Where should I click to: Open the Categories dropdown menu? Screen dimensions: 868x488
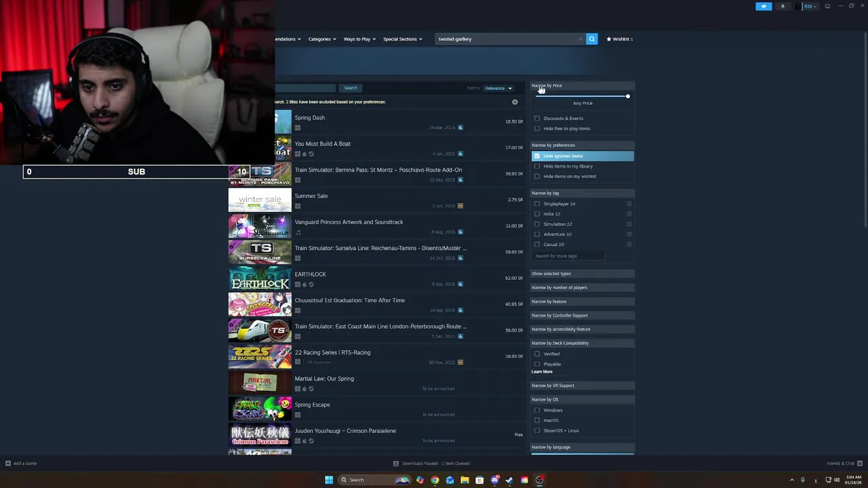tap(322, 39)
